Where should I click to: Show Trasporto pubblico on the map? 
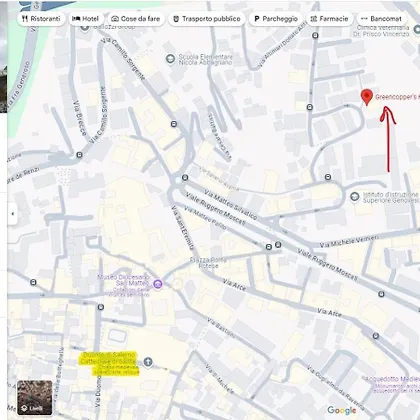click(x=207, y=19)
